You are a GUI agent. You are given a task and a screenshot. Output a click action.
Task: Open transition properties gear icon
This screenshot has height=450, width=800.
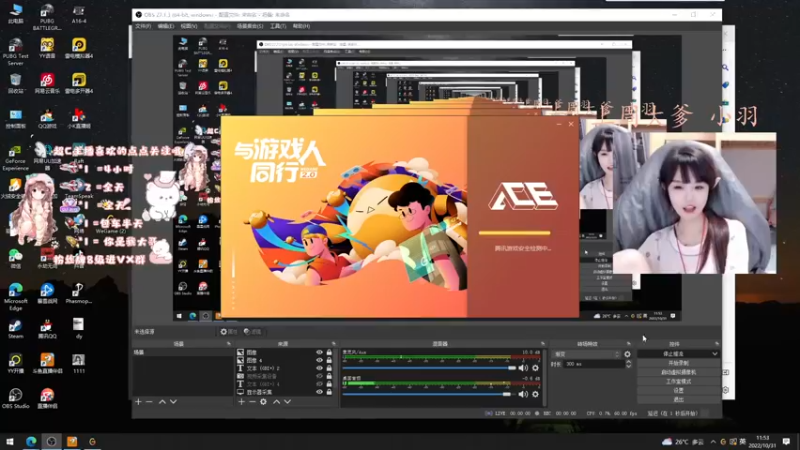(628, 354)
